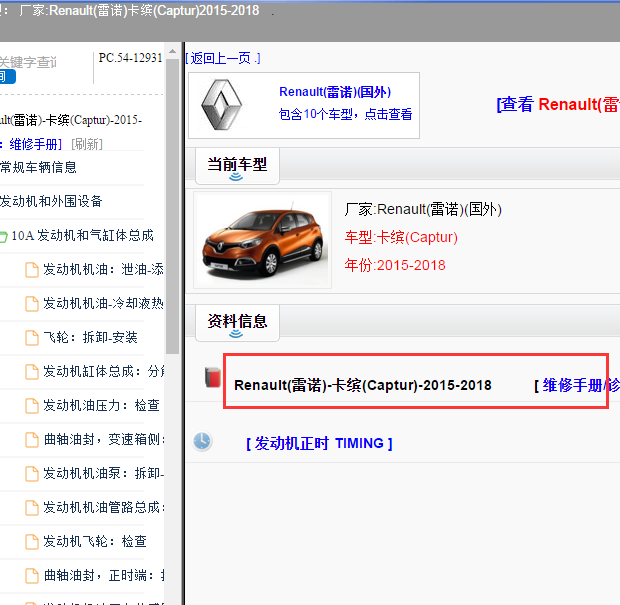Open 发动机机油管路总成 entry
This screenshot has width=620, height=605.
(104, 508)
